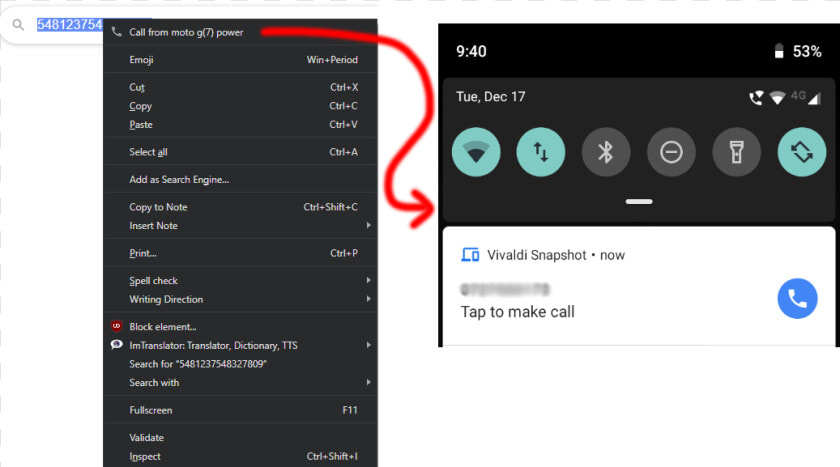
Task: Tap the Vivaldi Snapshot notification title
Action: coord(537,255)
